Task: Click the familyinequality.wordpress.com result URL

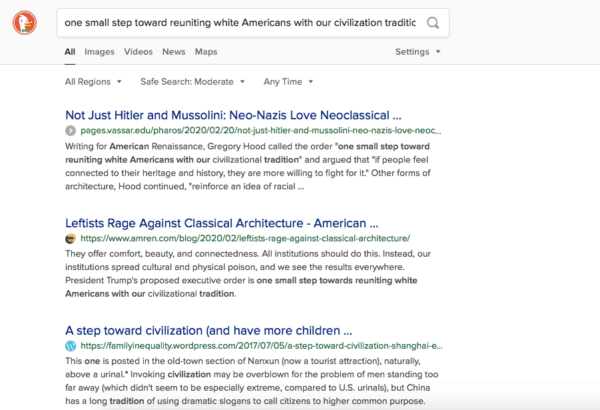Action: (261, 346)
